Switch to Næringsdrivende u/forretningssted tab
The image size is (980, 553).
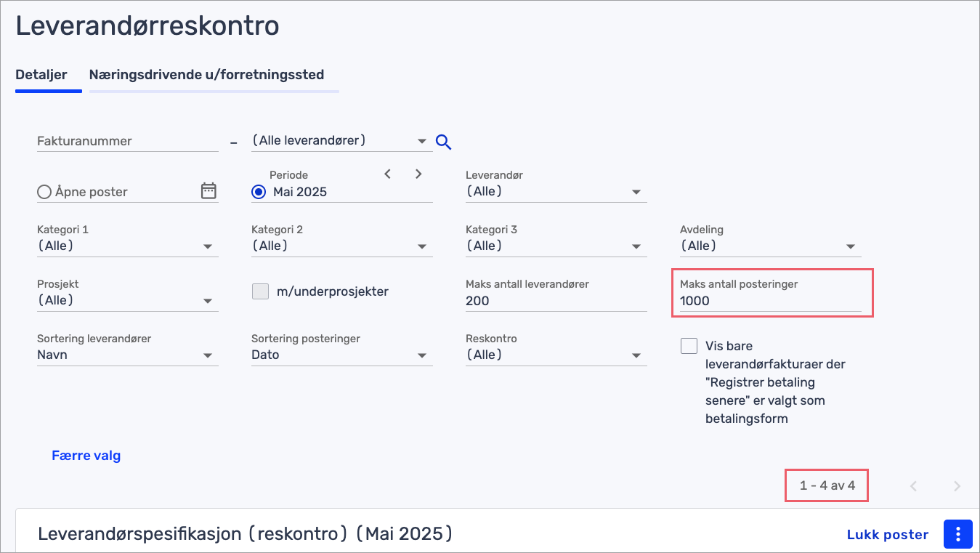206,74
